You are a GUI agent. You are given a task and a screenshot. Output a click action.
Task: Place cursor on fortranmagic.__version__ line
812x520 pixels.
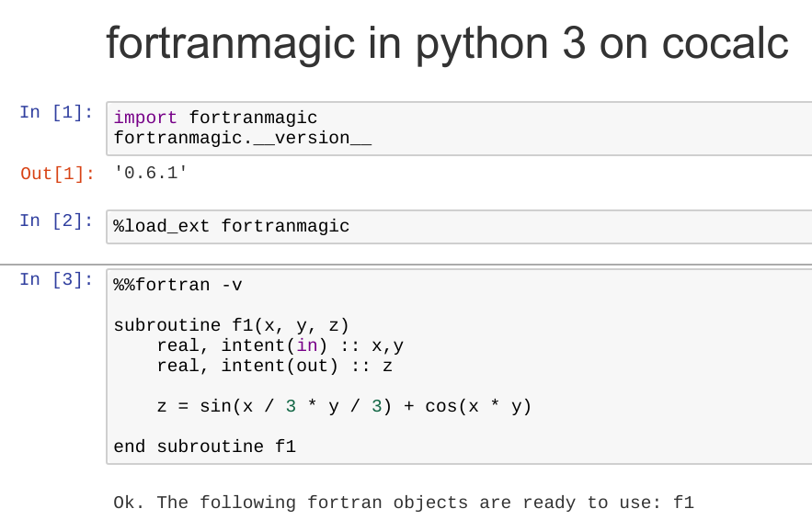[242, 138]
